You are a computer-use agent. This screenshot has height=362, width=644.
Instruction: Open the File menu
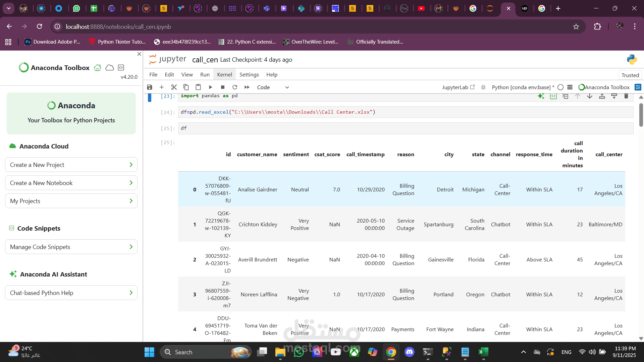point(153,74)
